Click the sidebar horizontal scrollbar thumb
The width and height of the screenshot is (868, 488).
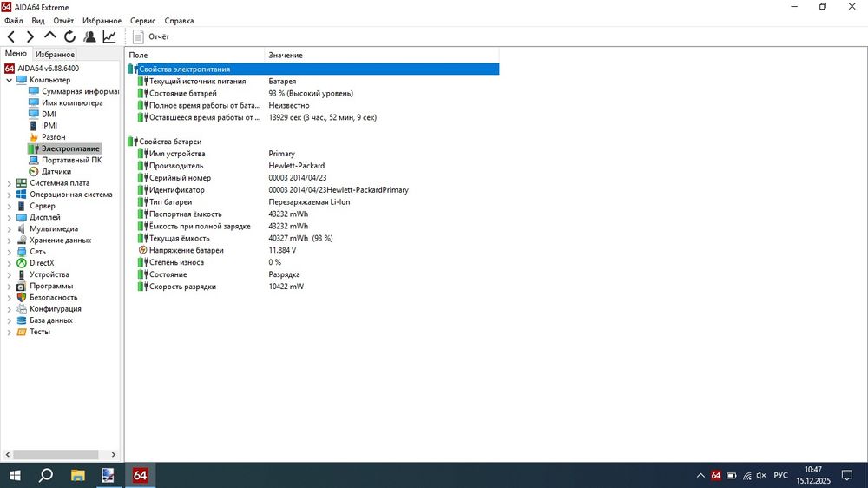point(56,454)
